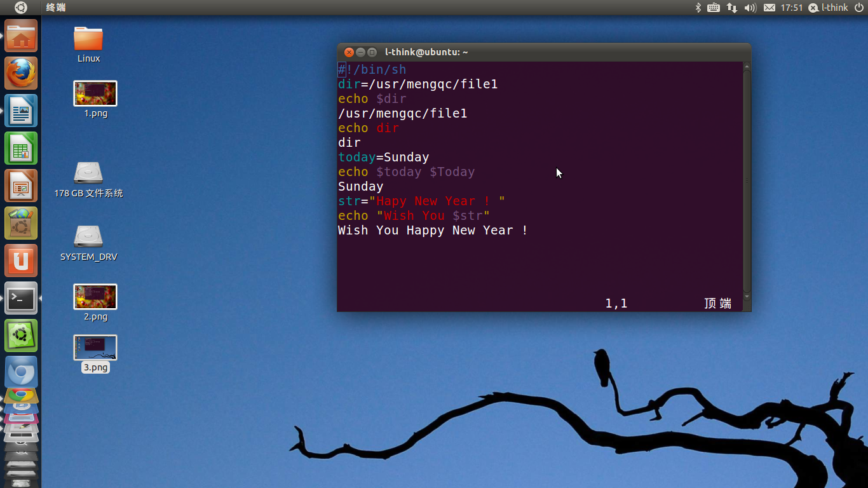Click the line Wish You Happy New Year !
Image resolution: width=868 pixels, height=488 pixels.
click(433, 230)
